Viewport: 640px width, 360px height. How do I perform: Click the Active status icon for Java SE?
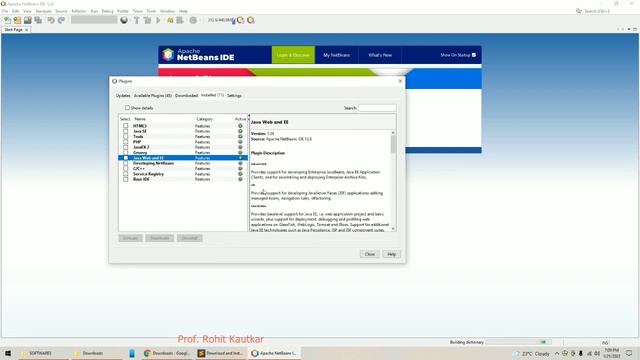(240, 131)
